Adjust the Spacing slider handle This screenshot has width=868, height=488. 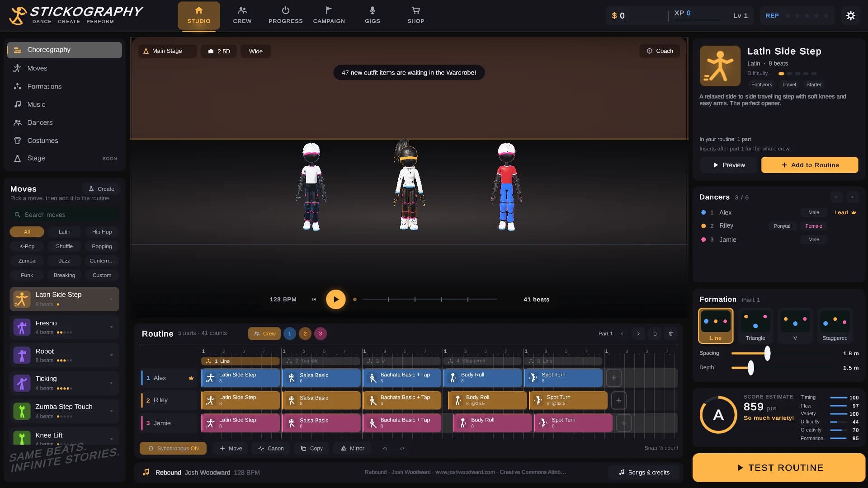tap(767, 353)
